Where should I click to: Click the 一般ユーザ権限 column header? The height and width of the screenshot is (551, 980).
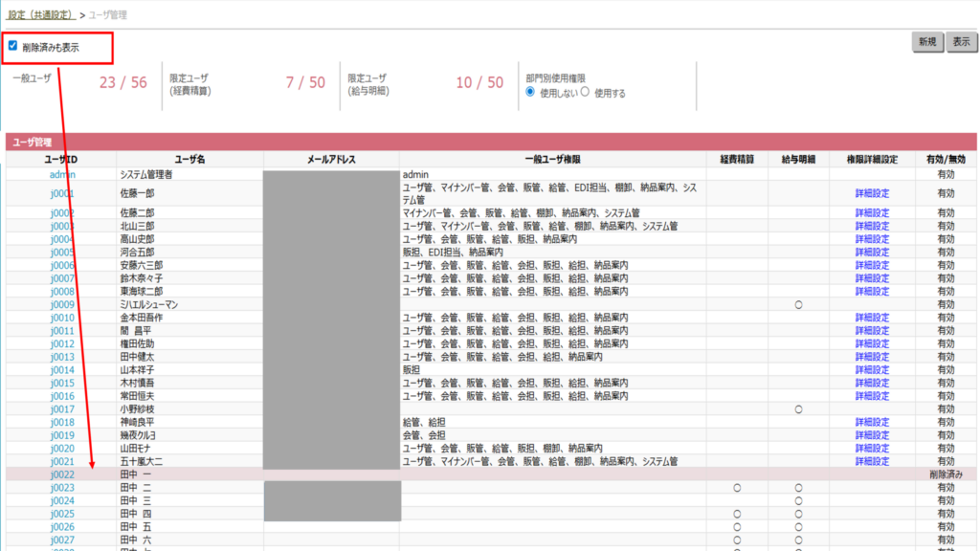point(552,159)
